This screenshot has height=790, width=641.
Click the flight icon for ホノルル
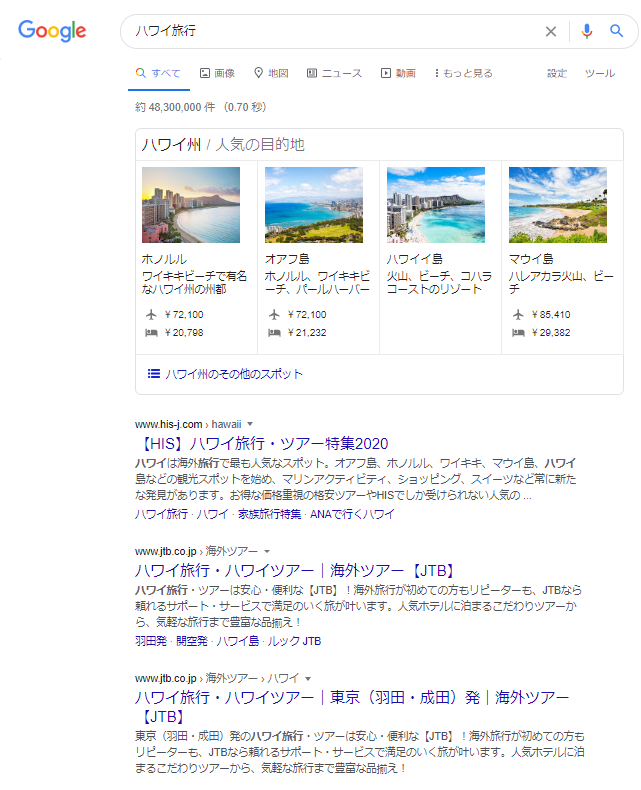[151, 315]
